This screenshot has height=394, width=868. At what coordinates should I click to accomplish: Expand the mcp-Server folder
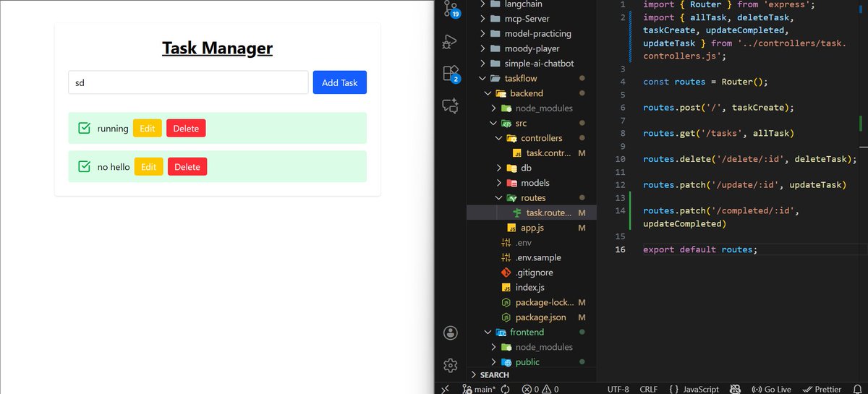(482, 19)
